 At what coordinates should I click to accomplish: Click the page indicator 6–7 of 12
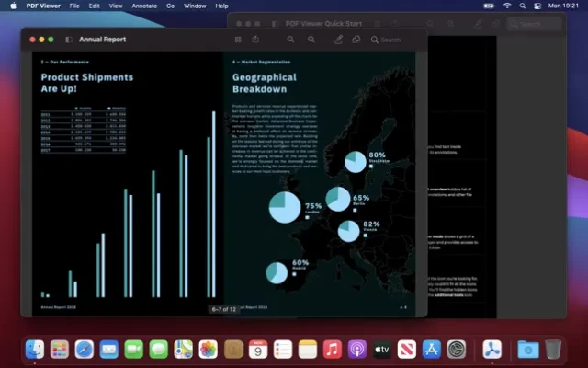tap(225, 309)
